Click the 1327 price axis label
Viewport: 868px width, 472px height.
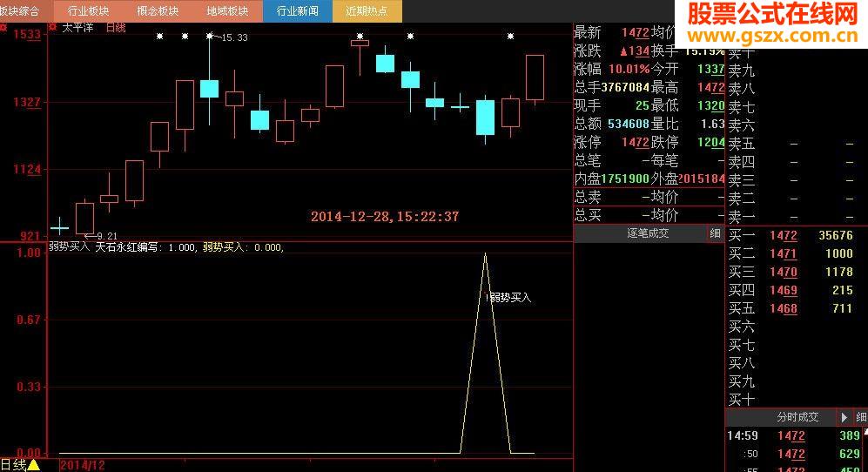[27, 102]
